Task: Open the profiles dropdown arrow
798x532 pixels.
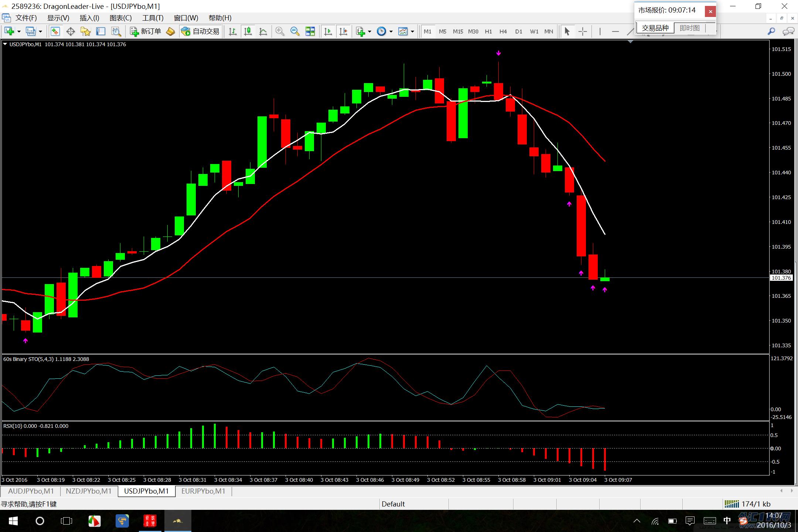Action: (x=40, y=32)
